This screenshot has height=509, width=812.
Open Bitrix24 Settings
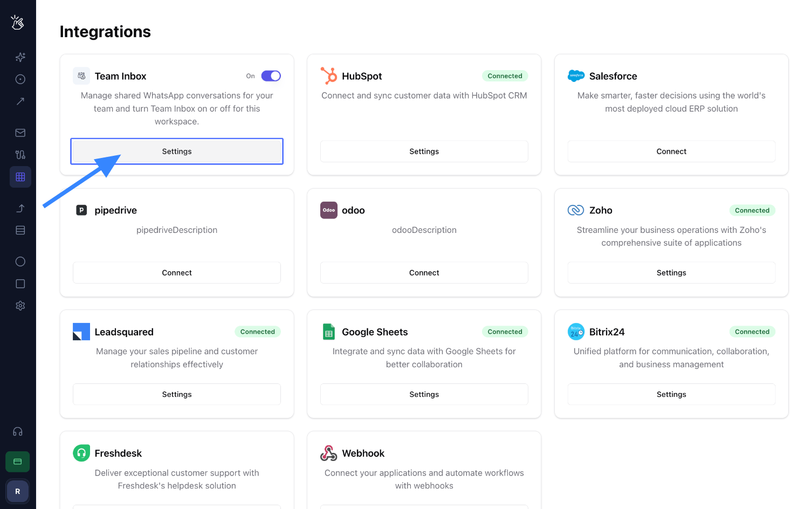pyautogui.click(x=671, y=394)
